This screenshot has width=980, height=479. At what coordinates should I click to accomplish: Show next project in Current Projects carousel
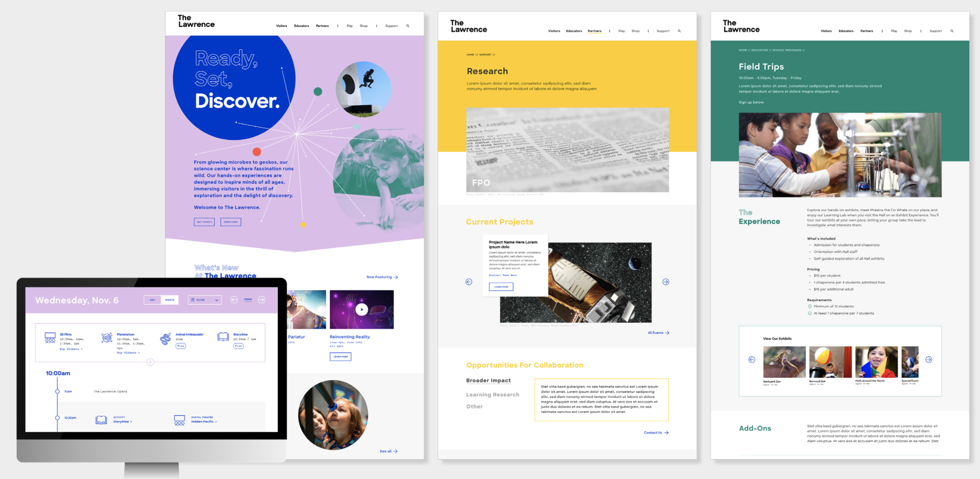tap(666, 282)
